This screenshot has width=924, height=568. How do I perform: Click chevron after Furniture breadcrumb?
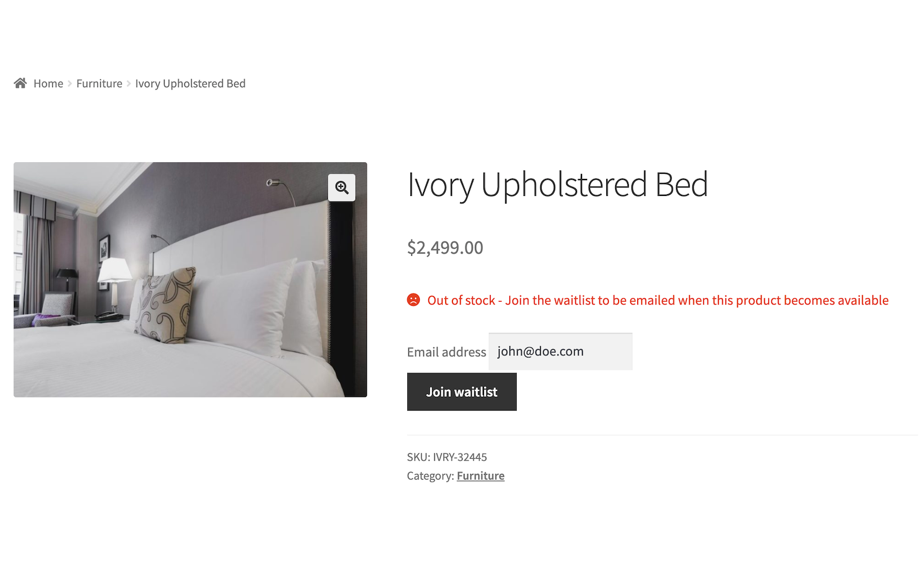click(x=129, y=84)
